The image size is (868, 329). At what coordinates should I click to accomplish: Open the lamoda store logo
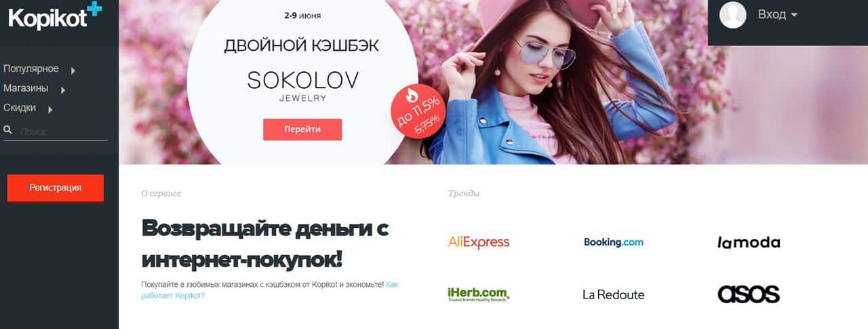[749, 242]
